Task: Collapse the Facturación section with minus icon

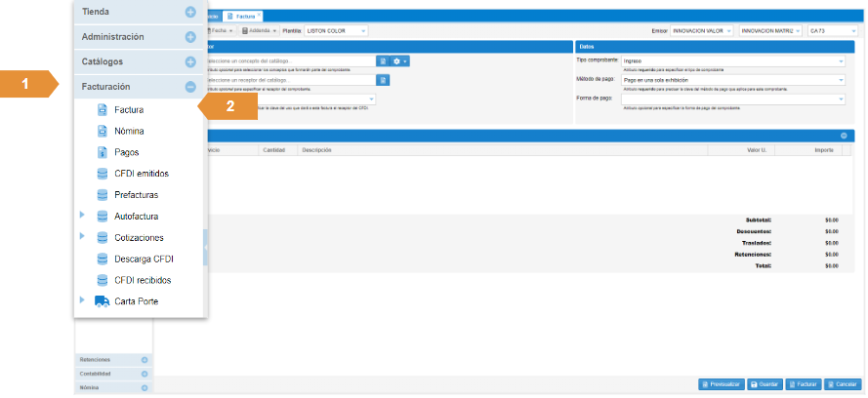Action: pos(190,87)
